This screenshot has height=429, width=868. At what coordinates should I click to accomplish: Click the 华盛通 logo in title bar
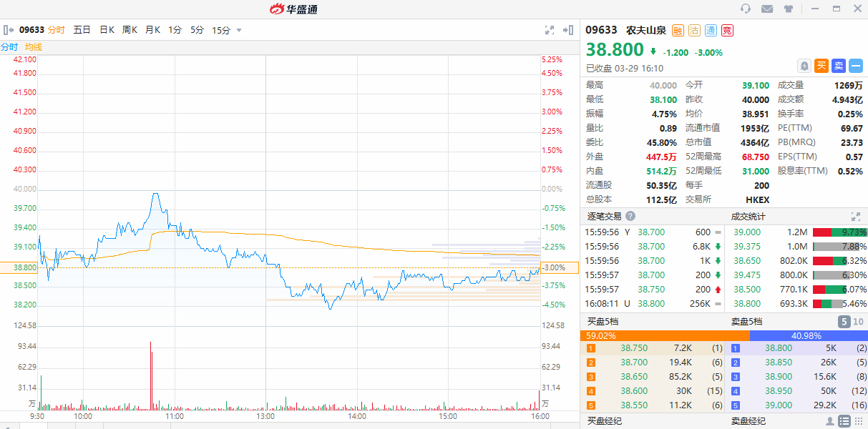tap(293, 9)
